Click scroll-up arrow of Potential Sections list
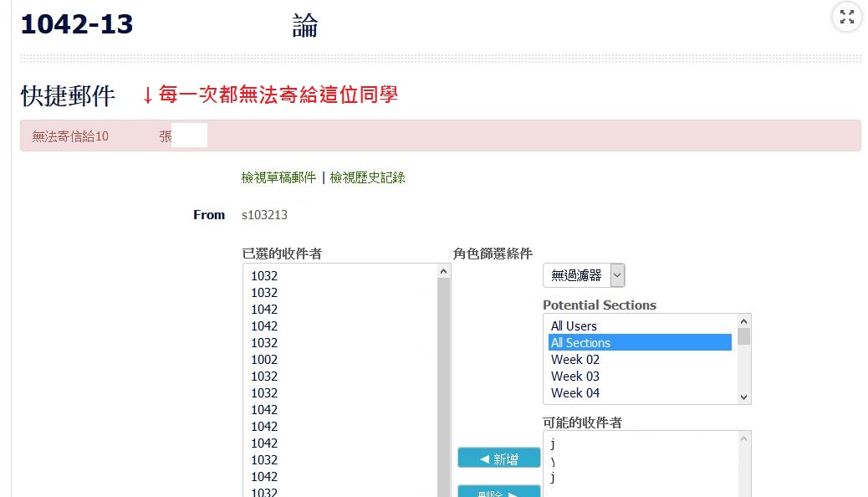 743,321
